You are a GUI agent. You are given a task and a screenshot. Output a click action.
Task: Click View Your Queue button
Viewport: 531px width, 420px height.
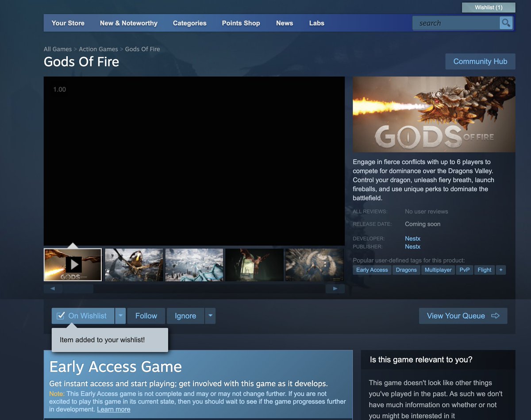[x=463, y=316]
